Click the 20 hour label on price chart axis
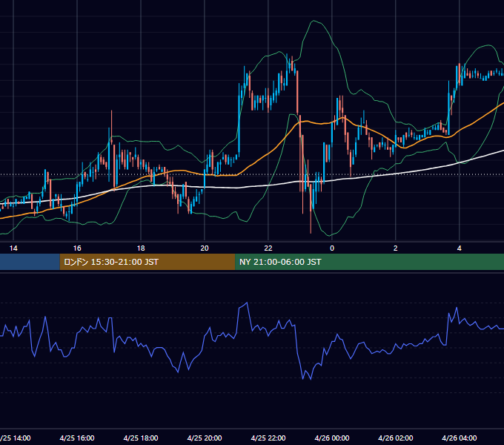 point(205,248)
